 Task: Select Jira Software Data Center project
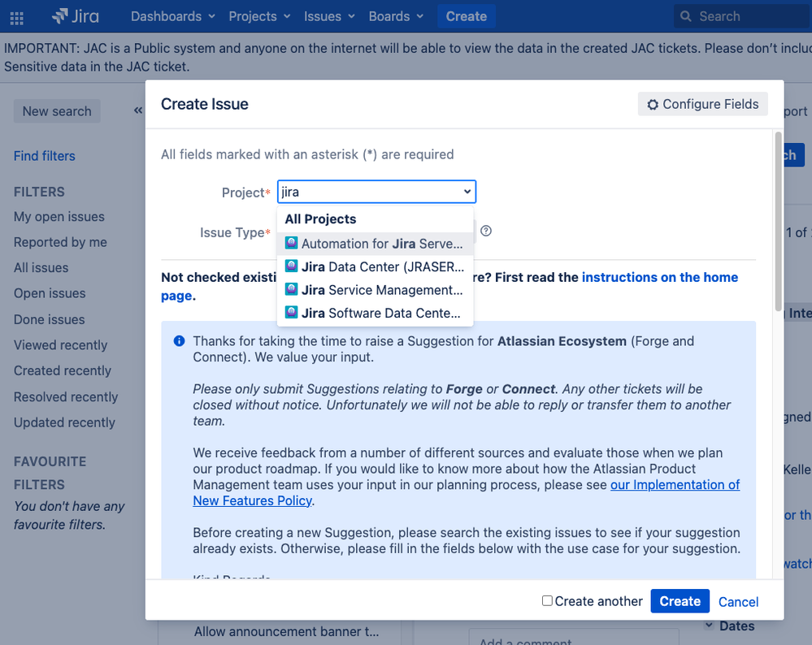(x=376, y=314)
